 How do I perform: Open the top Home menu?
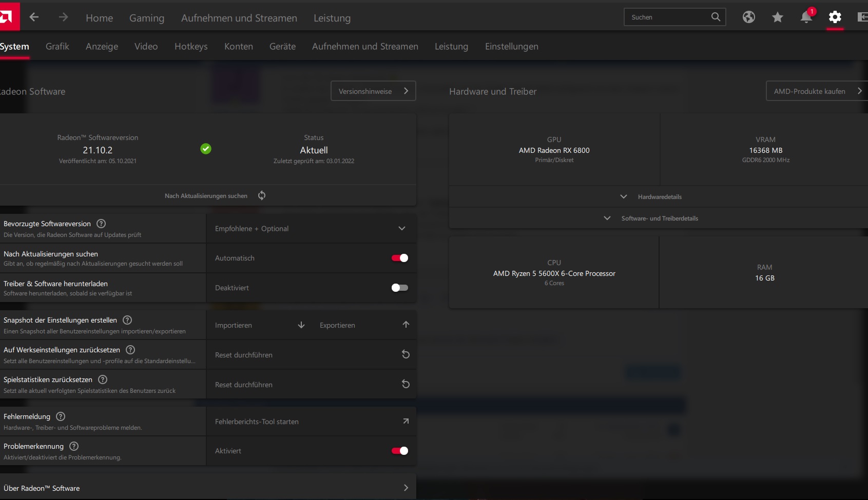[100, 18]
